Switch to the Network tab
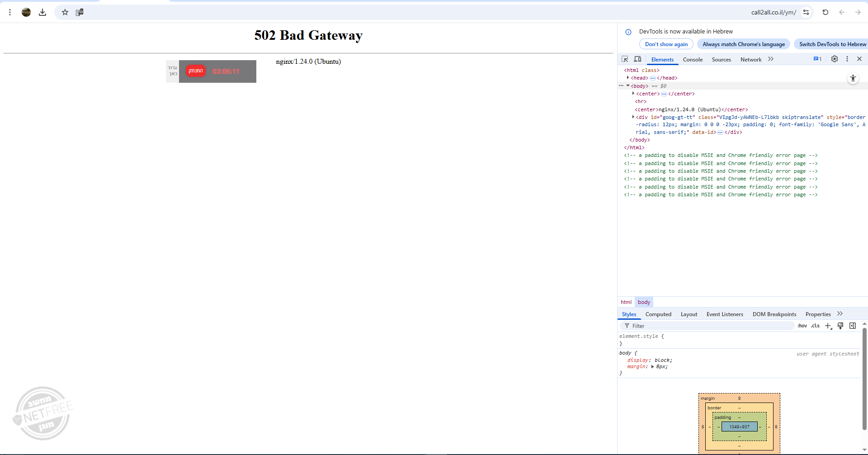 tap(751, 59)
